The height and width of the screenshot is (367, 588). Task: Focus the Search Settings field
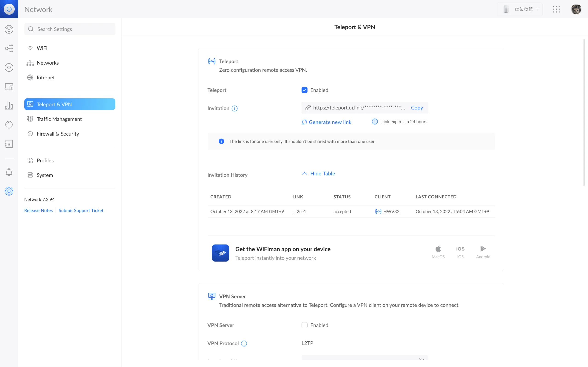(x=70, y=29)
